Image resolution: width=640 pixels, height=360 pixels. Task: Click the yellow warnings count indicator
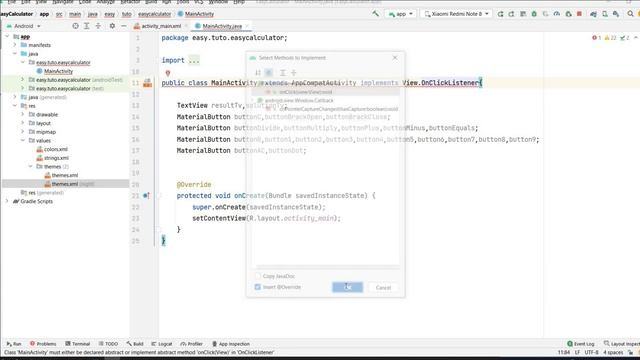(x=610, y=38)
